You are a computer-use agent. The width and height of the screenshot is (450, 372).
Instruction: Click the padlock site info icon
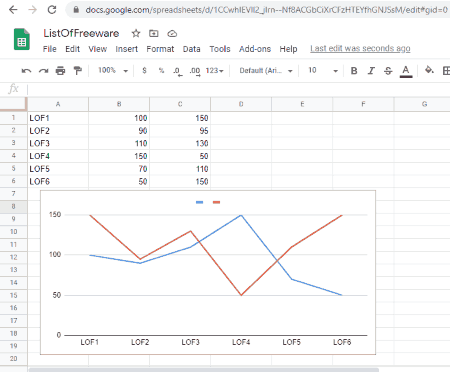76,10
